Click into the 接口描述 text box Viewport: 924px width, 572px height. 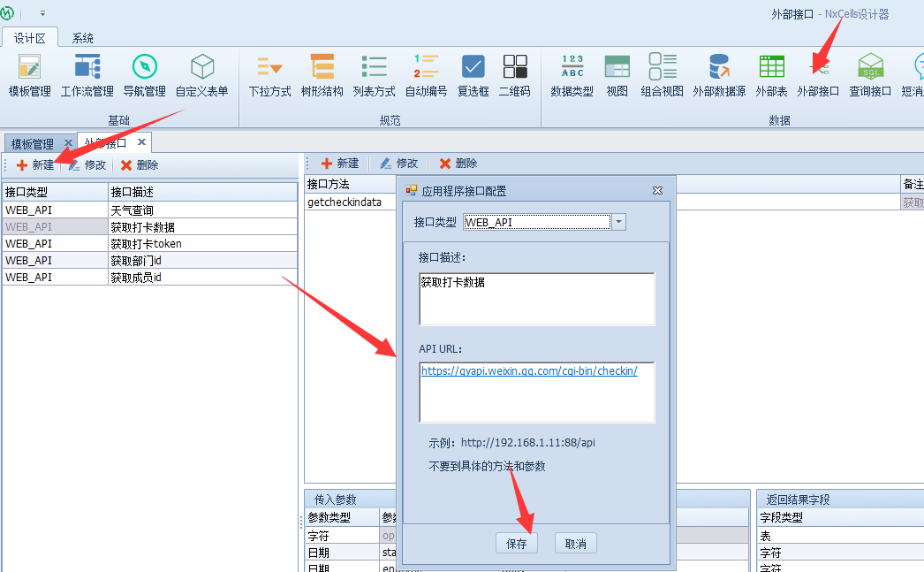536,299
